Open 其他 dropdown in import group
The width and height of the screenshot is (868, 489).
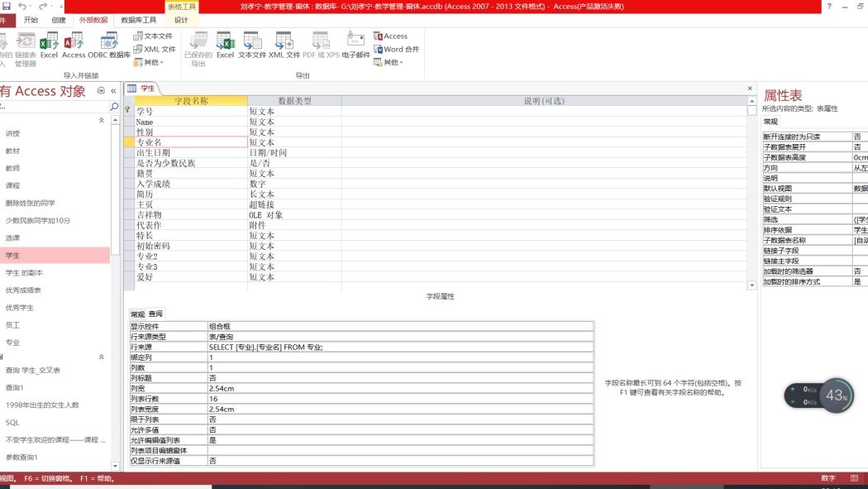[x=148, y=63]
